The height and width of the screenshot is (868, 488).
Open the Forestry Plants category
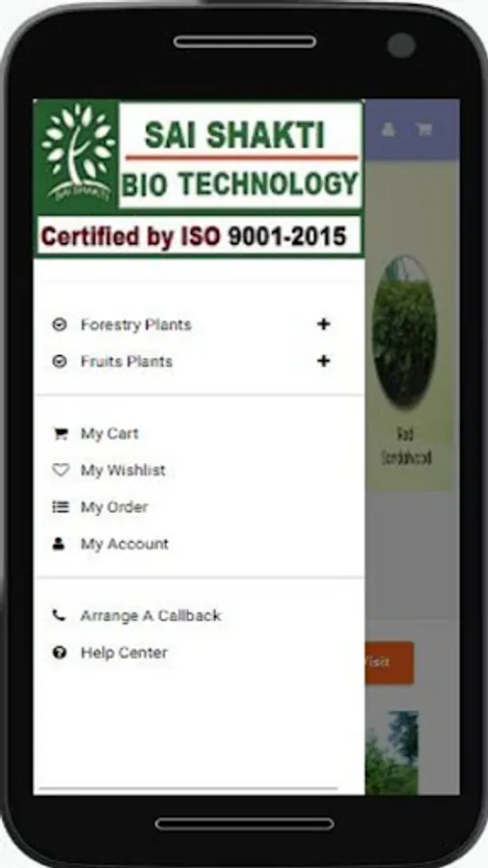(136, 324)
